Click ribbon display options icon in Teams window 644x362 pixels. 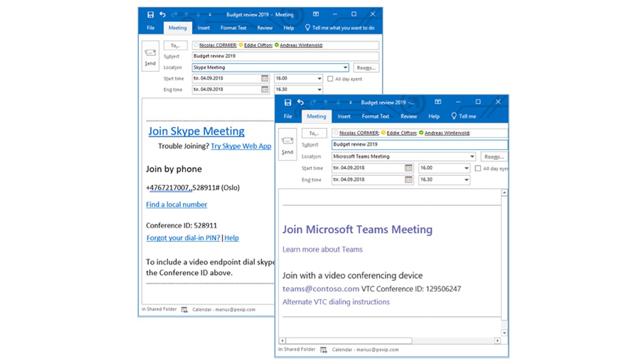coord(438,102)
